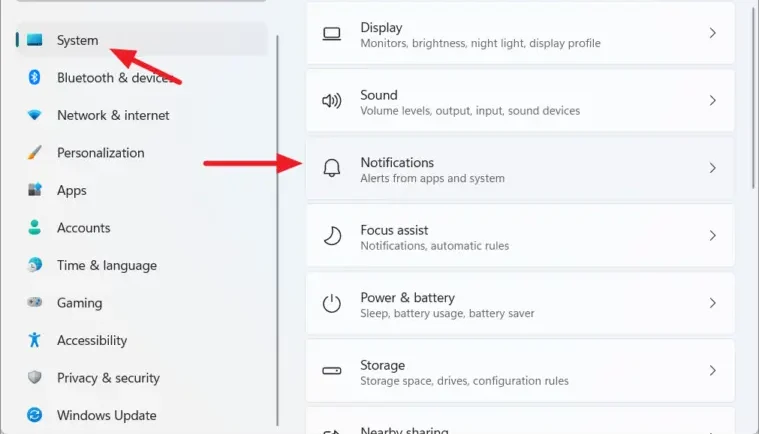Click the Notifications bell icon
This screenshot has height=434, width=759.
[x=332, y=169]
